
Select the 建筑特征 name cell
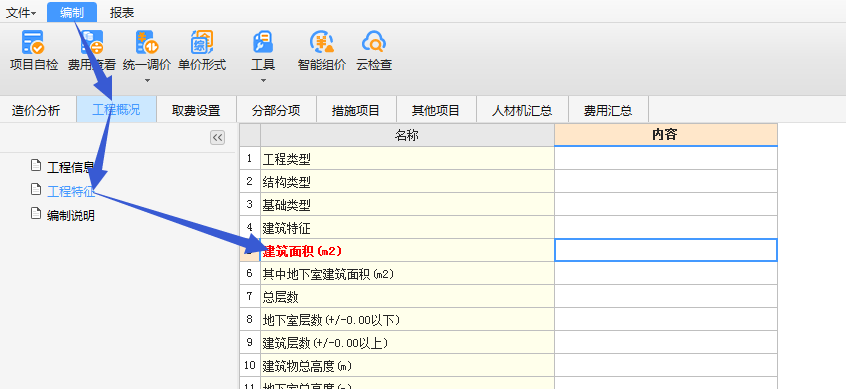click(407, 228)
